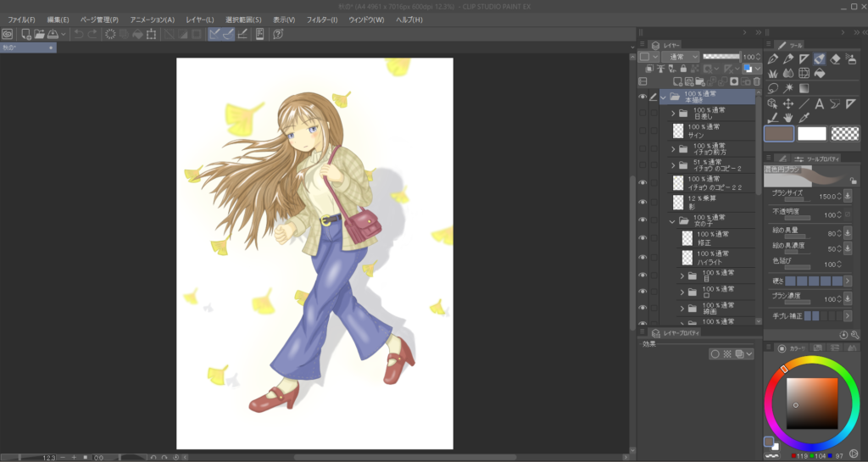Toggle visibility of 女の子 folder
This screenshot has width=868, height=462.
point(643,220)
